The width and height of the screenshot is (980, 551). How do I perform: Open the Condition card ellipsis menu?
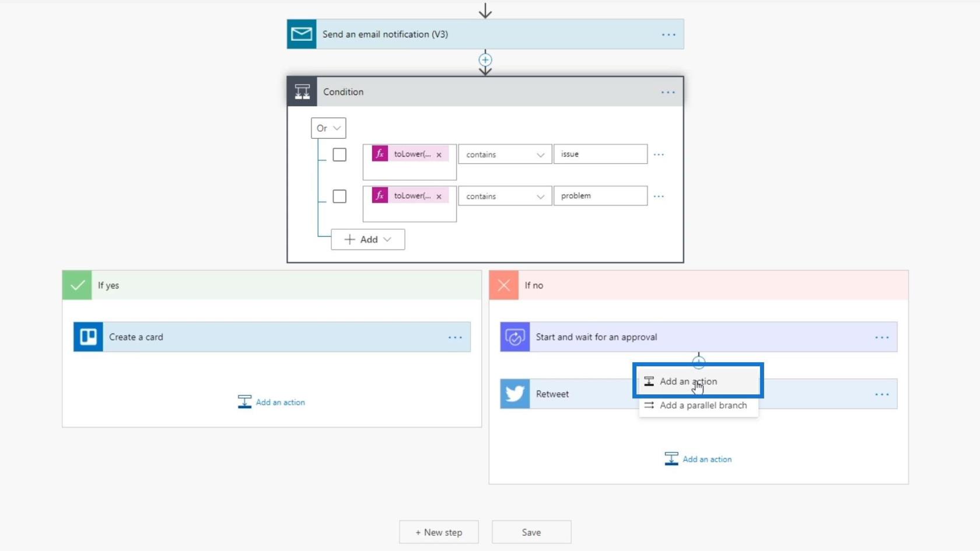click(x=668, y=92)
